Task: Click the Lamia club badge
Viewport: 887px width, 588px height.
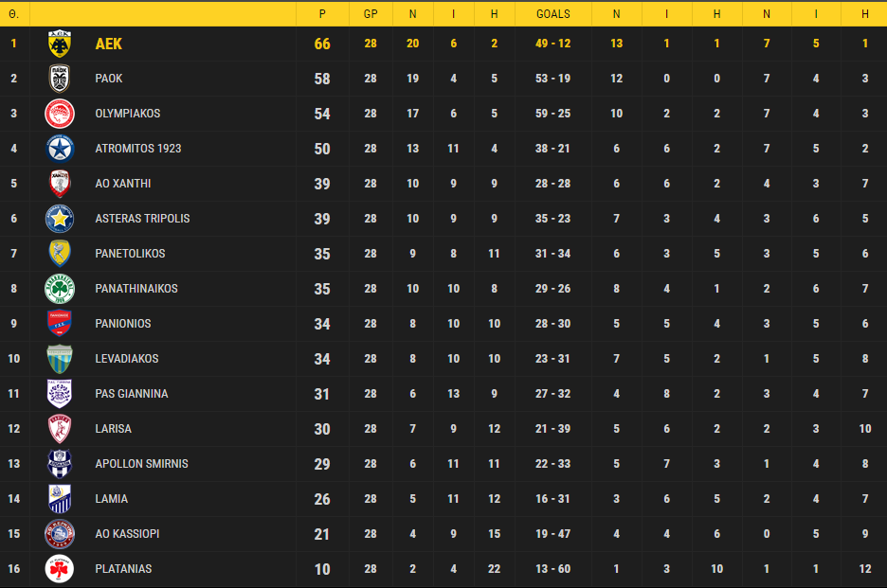Action: (x=60, y=499)
